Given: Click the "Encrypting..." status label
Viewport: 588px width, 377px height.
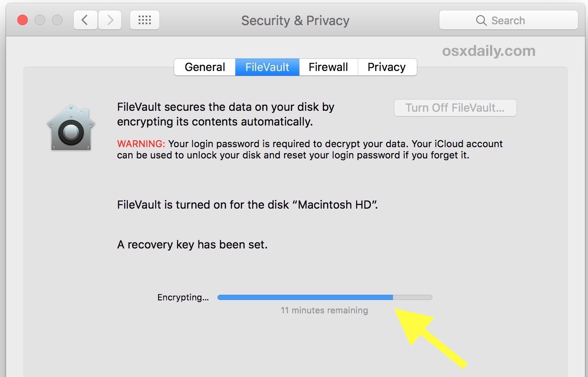Looking at the screenshot, I should pyautogui.click(x=183, y=297).
